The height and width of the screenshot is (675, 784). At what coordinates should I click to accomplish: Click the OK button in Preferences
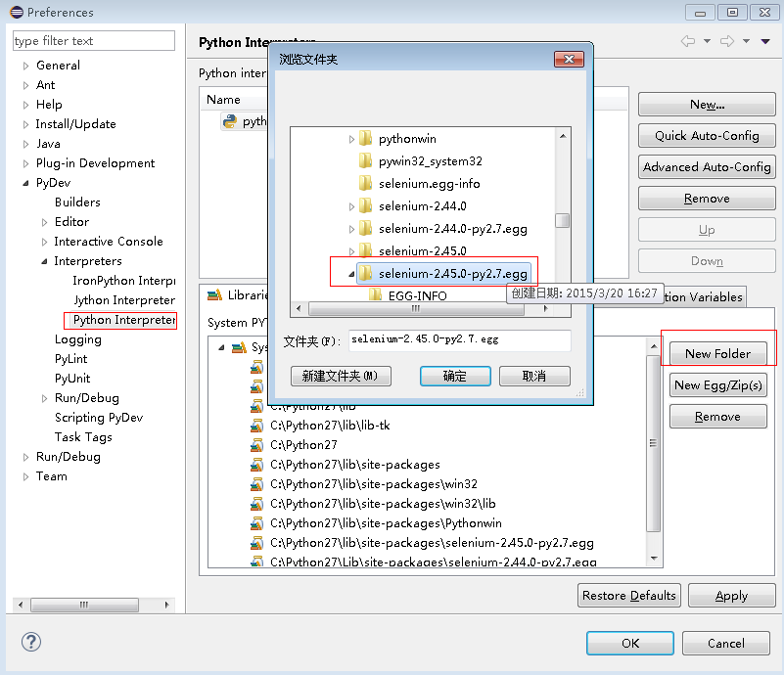coord(630,643)
